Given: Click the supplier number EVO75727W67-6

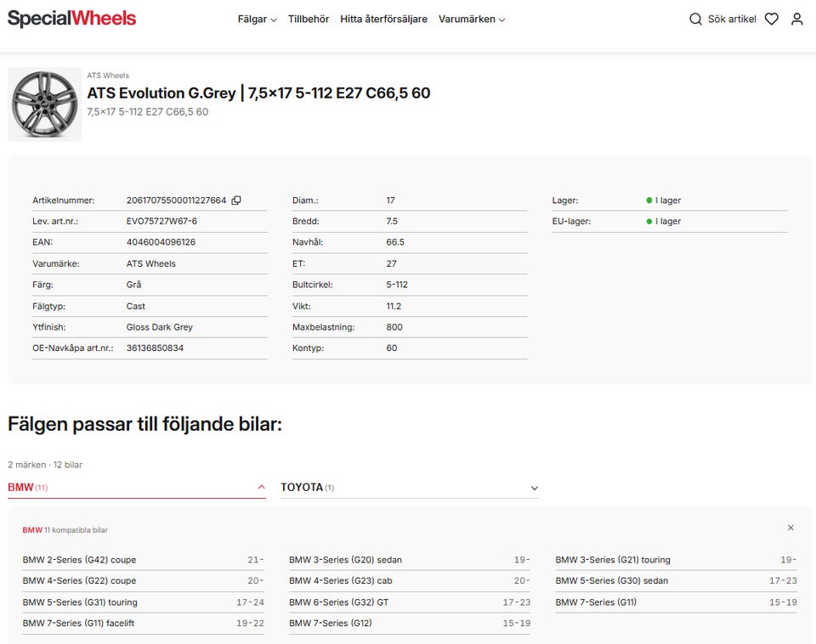Looking at the screenshot, I should click(161, 221).
